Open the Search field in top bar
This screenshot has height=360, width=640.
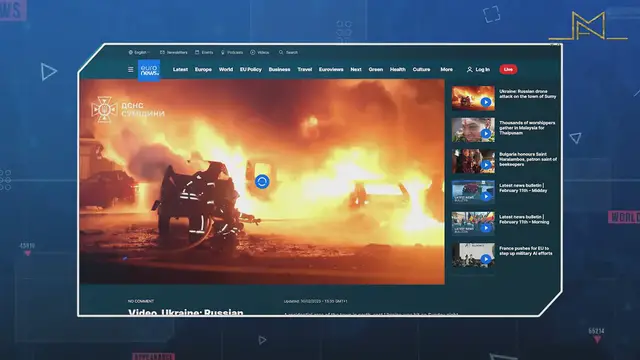click(x=288, y=53)
